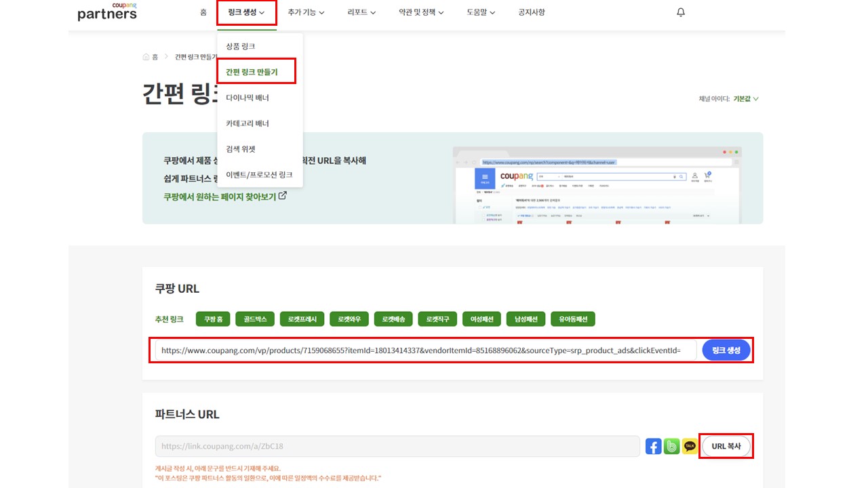Click the 골드박스 recommended link button
The image size is (868, 488).
[x=255, y=319]
